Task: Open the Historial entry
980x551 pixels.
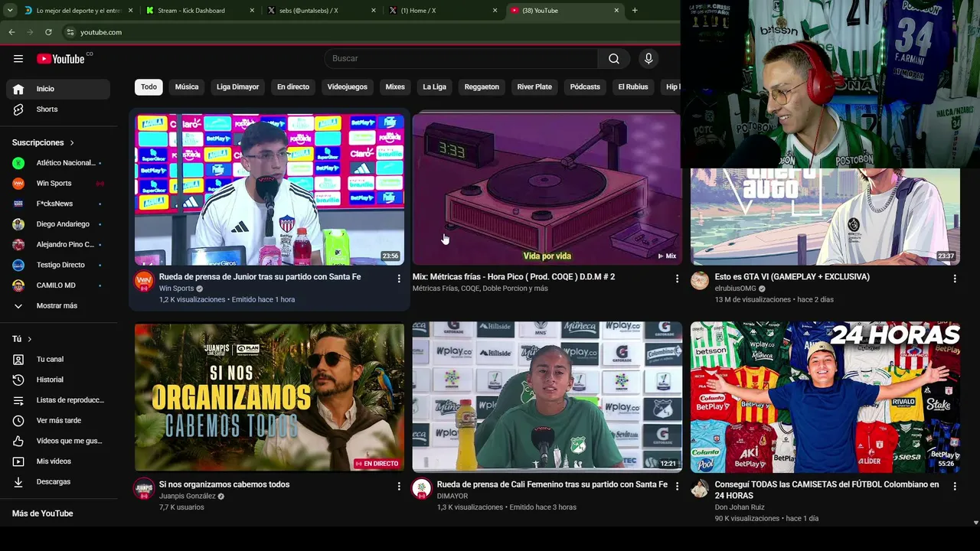Action: pyautogui.click(x=58, y=380)
